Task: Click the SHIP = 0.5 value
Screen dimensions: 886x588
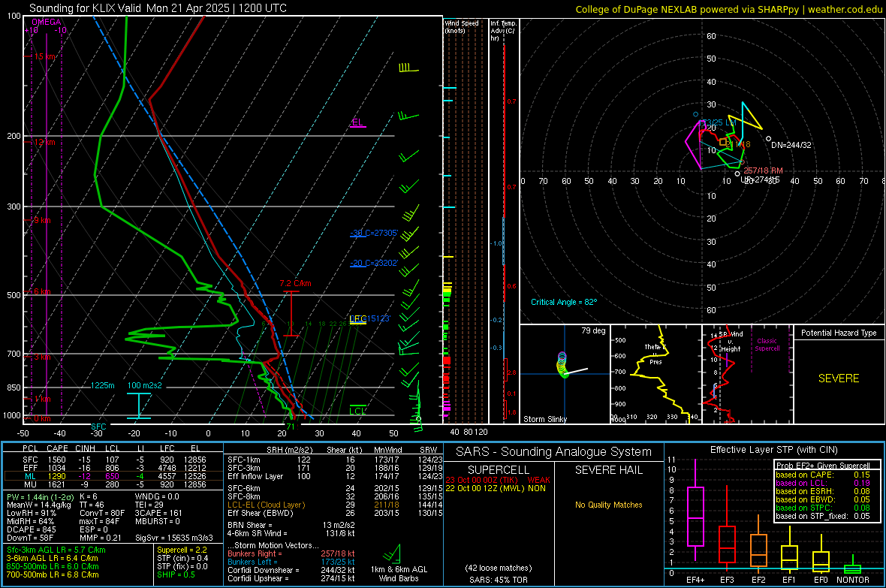Action: [x=176, y=575]
